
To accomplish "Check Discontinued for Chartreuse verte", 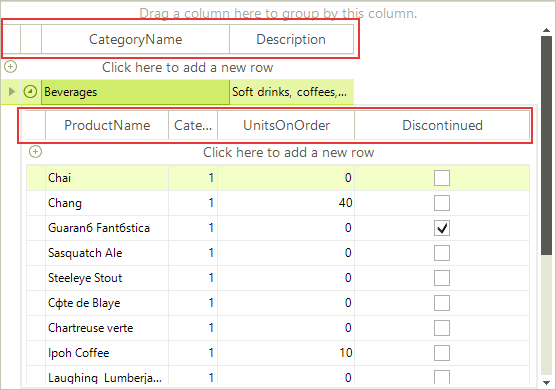I will (x=442, y=328).
